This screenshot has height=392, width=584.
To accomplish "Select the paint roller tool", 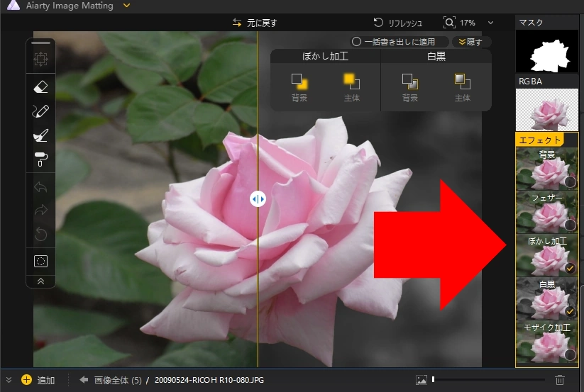I will coord(40,159).
